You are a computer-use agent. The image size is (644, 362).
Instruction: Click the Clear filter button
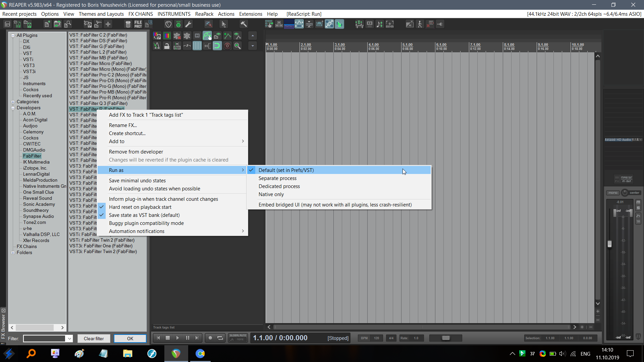94,339
